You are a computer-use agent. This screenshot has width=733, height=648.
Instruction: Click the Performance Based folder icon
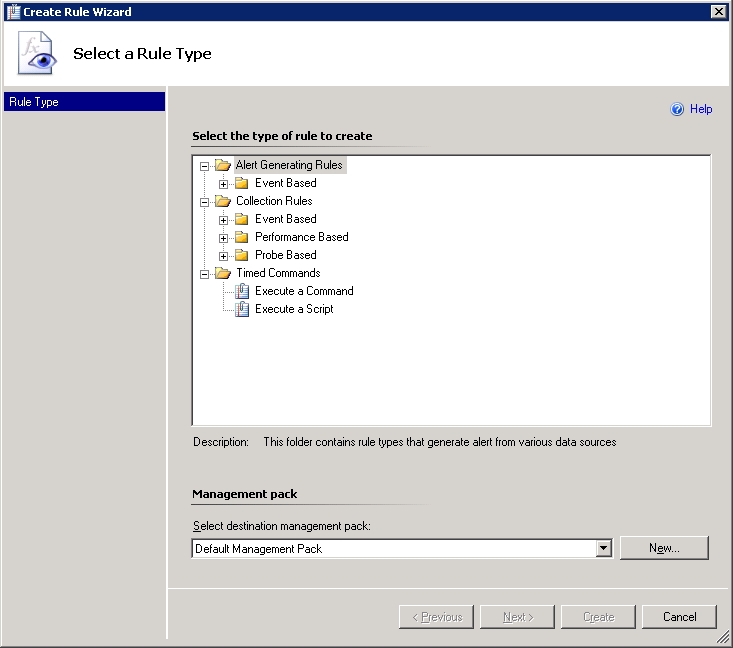pyautogui.click(x=241, y=237)
